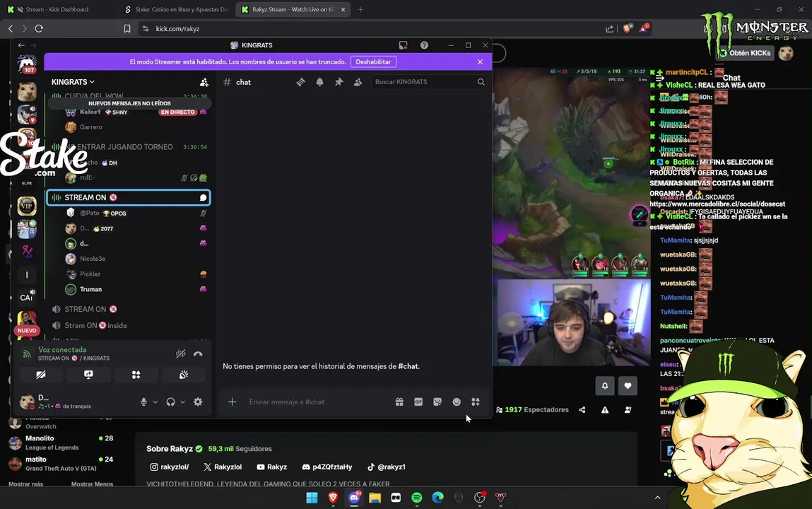
Task: Click the bell notification button under stream
Action: point(605,386)
